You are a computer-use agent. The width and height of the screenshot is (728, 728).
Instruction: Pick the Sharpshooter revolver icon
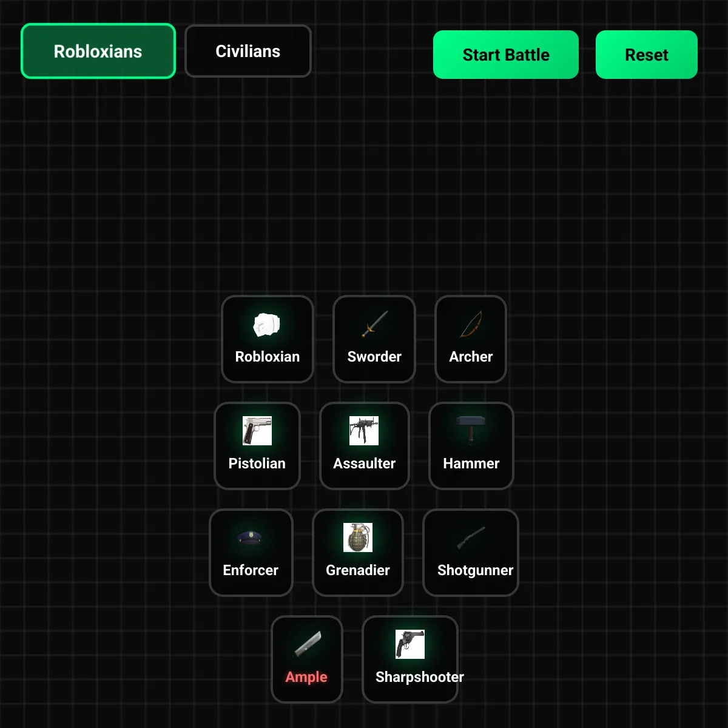[x=410, y=644]
